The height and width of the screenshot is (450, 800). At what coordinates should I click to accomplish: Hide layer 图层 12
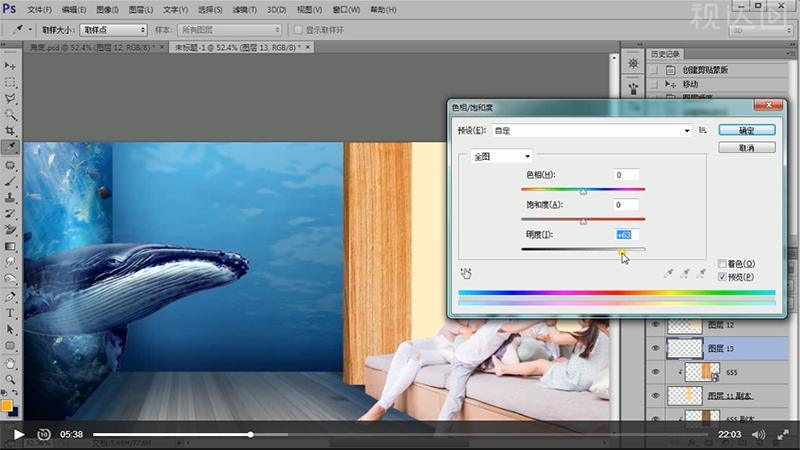click(x=656, y=324)
